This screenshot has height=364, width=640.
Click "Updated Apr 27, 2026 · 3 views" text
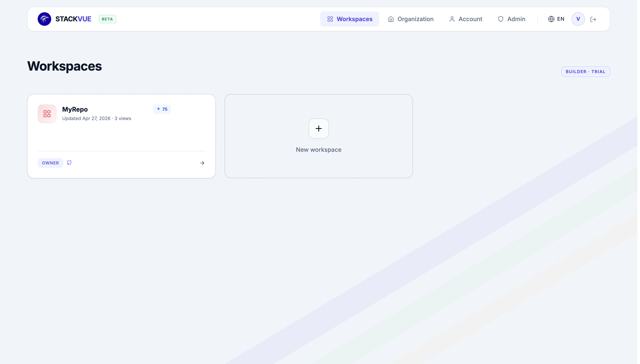coord(97,119)
